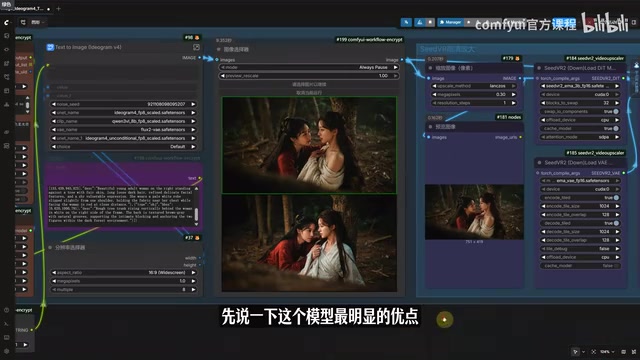Click the #98 node badge

(192, 38)
